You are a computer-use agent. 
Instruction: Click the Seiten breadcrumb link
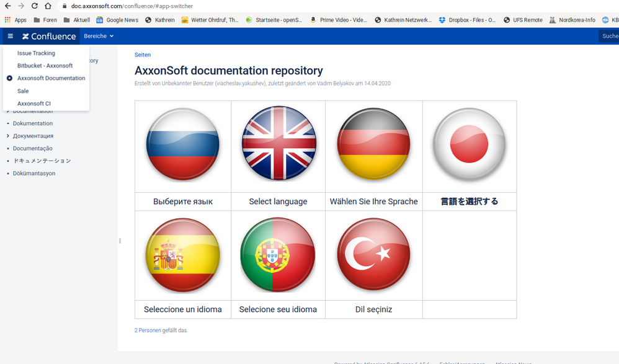(143, 55)
